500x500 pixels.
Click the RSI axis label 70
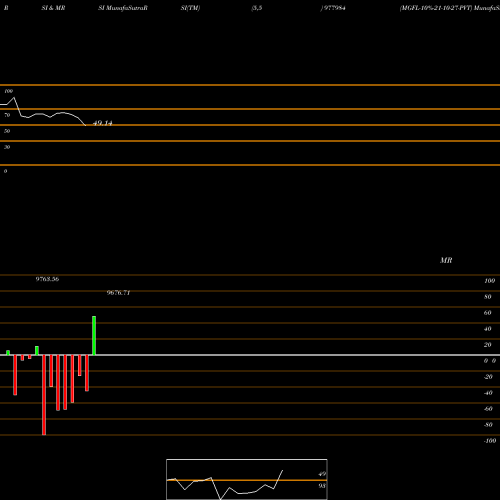[7, 115]
